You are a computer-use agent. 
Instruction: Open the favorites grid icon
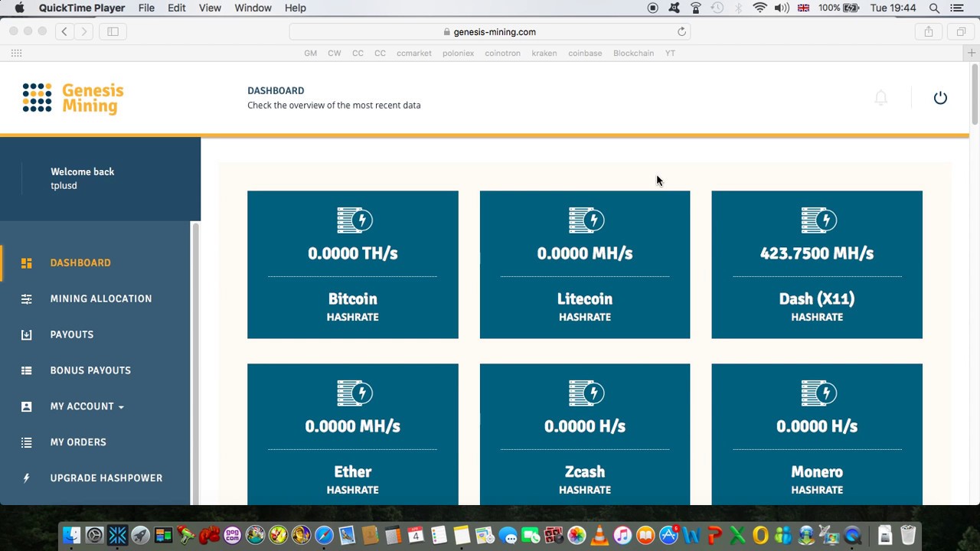16,53
